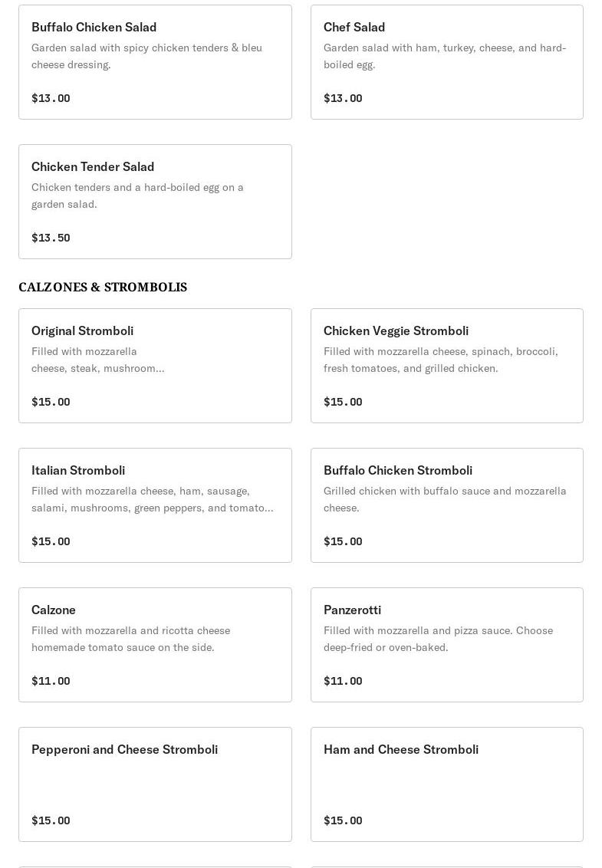Viewport: 602px width, 868px height.
Task: Select Chicken Veggie Stromboli
Action: tap(447, 366)
